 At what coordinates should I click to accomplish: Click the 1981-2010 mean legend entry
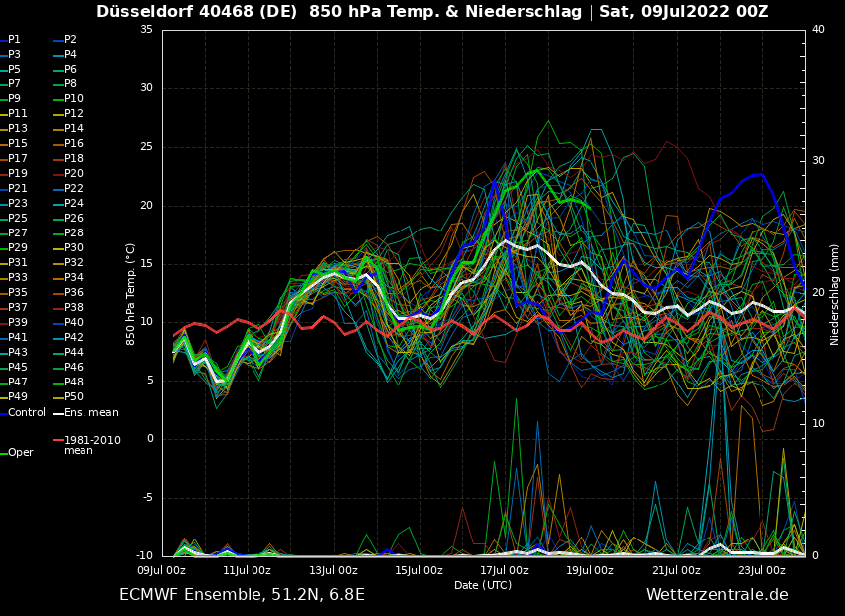pyautogui.click(x=91, y=445)
